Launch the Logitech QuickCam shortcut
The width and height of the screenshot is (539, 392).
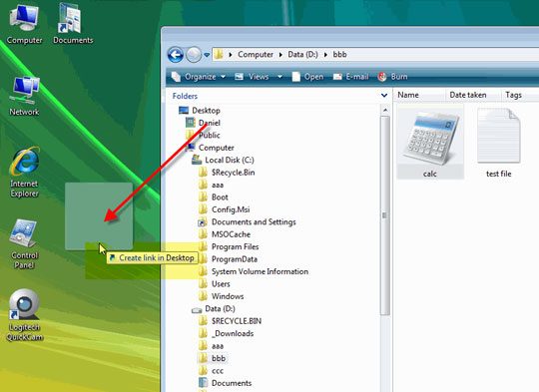pos(24,315)
